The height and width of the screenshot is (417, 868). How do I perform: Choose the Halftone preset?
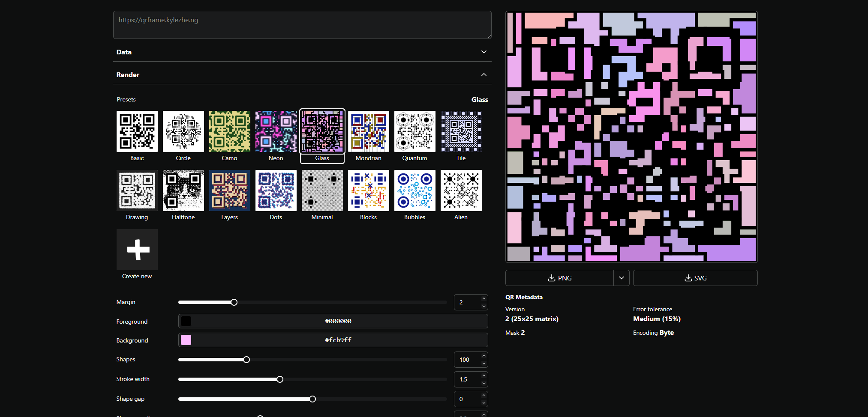183,191
